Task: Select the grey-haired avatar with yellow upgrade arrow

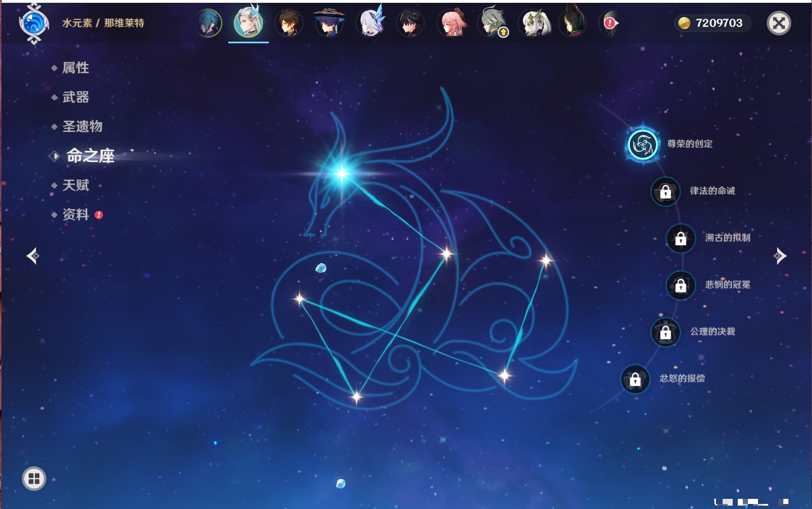Action: [x=493, y=23]
